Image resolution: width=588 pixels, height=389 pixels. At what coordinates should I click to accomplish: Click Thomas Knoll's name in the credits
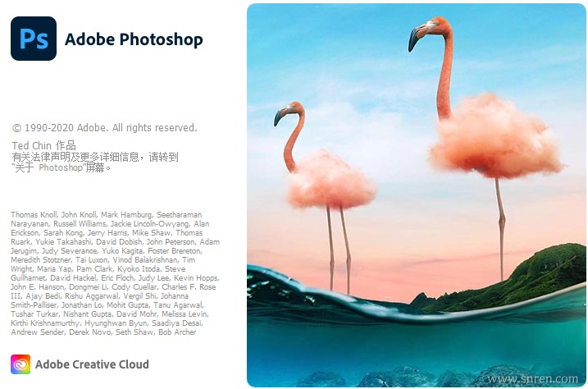point(34,214)
